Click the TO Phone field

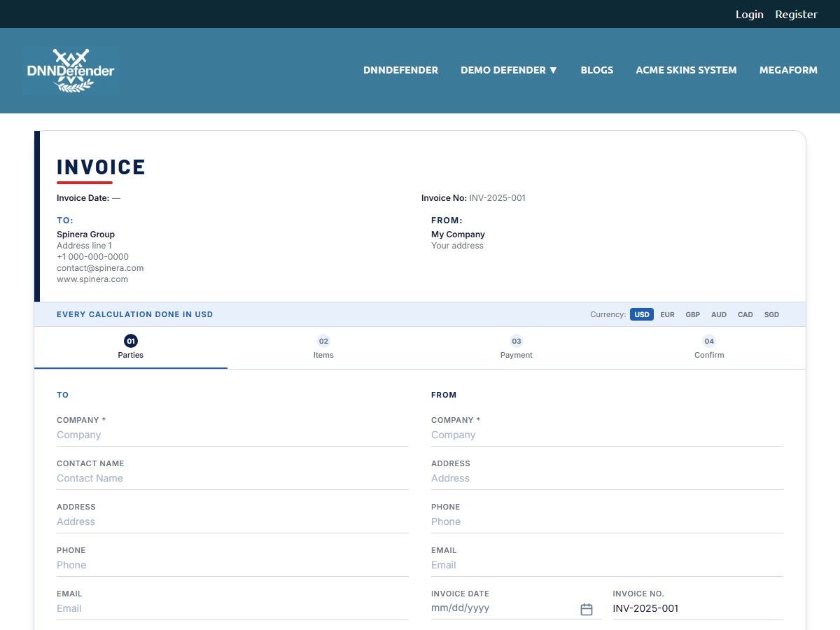pos(232,566)
